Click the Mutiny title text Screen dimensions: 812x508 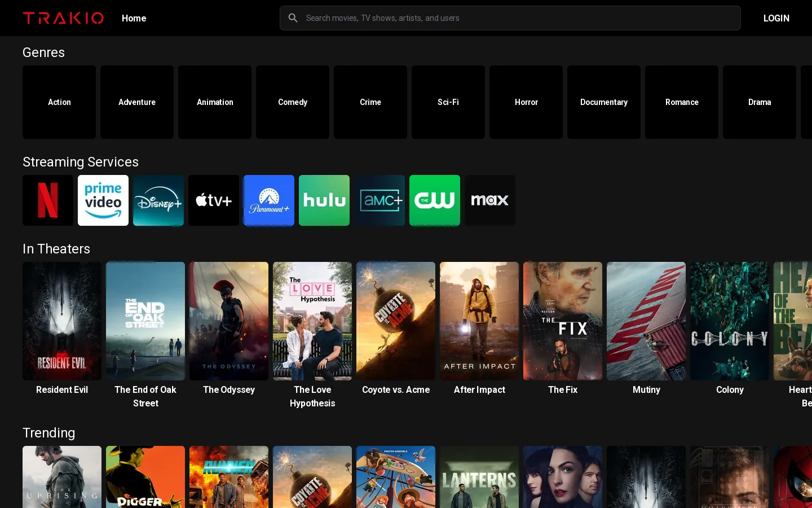646,389
